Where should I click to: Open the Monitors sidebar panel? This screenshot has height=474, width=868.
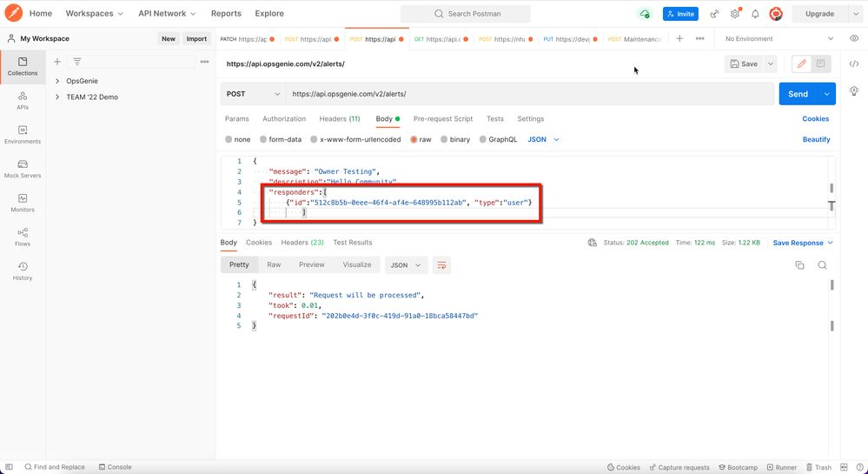[x=23, y=204]
